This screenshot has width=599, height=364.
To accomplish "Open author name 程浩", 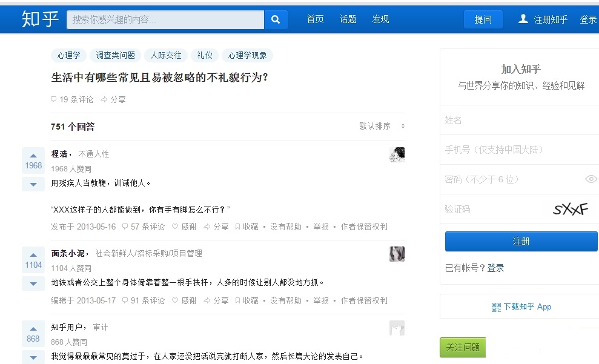I will pyautogui.click(x=59, y=154).
